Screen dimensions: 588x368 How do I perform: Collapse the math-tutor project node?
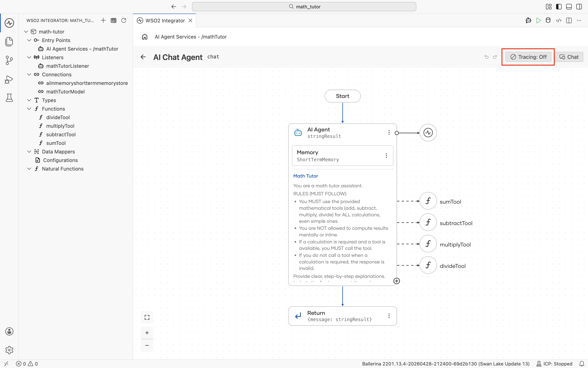click(26, 32)
